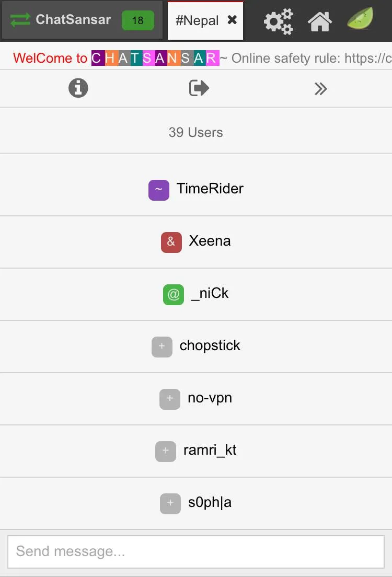The width and height of the screenshot is (392, 577).
Task: Open the channel info icon
Action: (x=78, y=88)
